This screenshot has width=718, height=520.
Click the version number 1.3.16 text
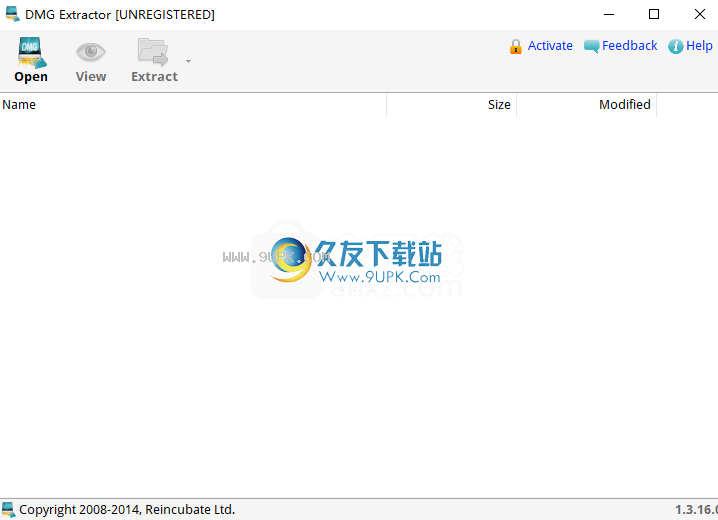click(x=696, y=509)
